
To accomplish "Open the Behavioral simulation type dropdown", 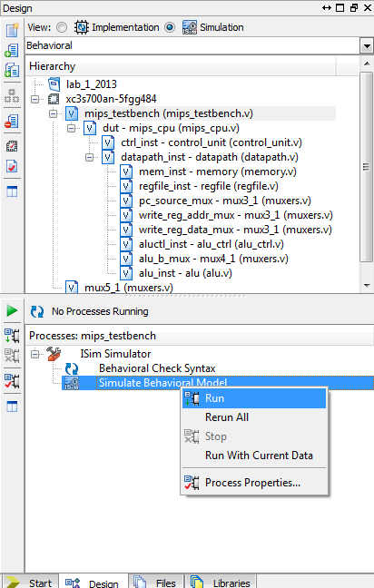I will (367, 46).
